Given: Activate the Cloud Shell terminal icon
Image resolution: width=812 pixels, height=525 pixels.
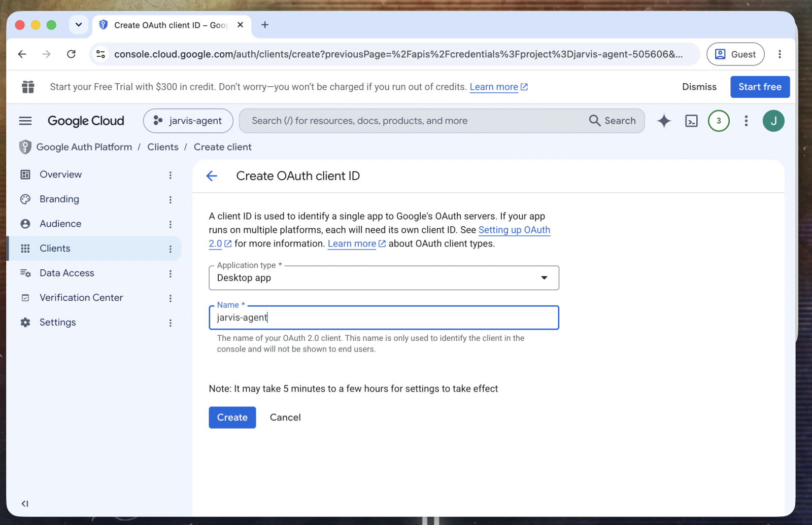Looking at the screenshot, I should tap(691, 121).
